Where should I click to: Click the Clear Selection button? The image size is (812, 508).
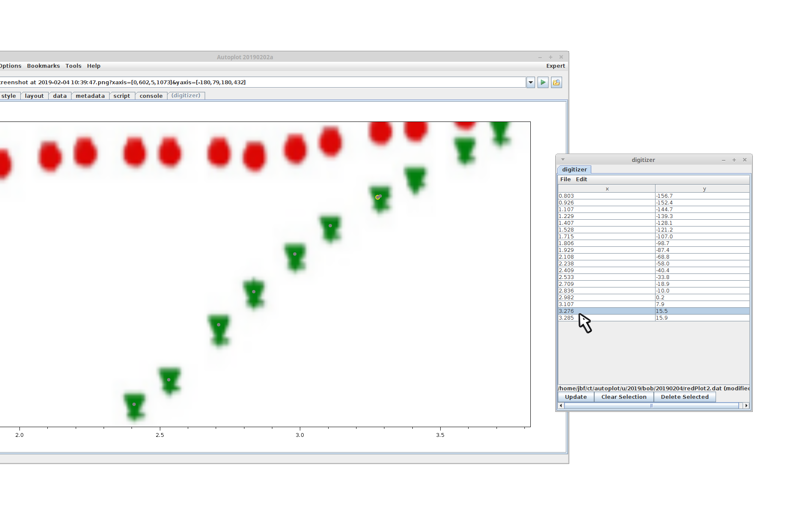coord(624,397)
